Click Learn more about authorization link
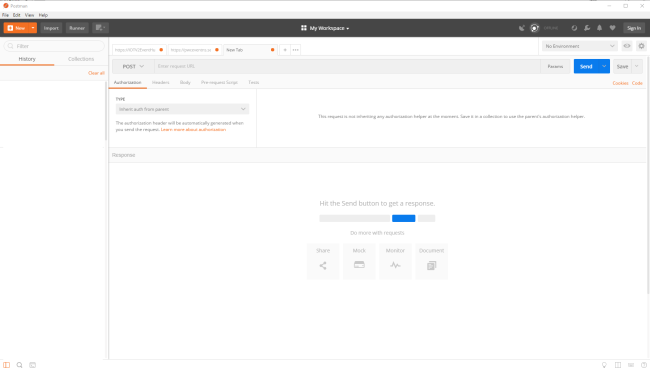 [x=193, y=130]
